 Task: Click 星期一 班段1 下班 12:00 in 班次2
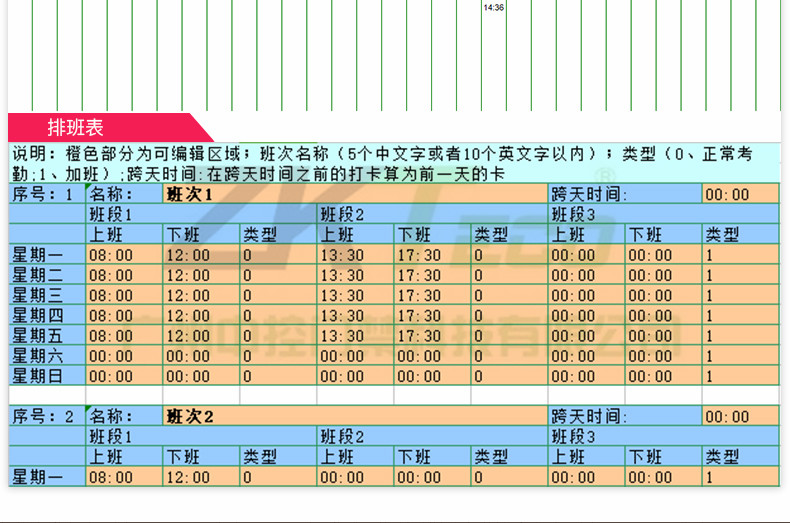coord(188,478)
